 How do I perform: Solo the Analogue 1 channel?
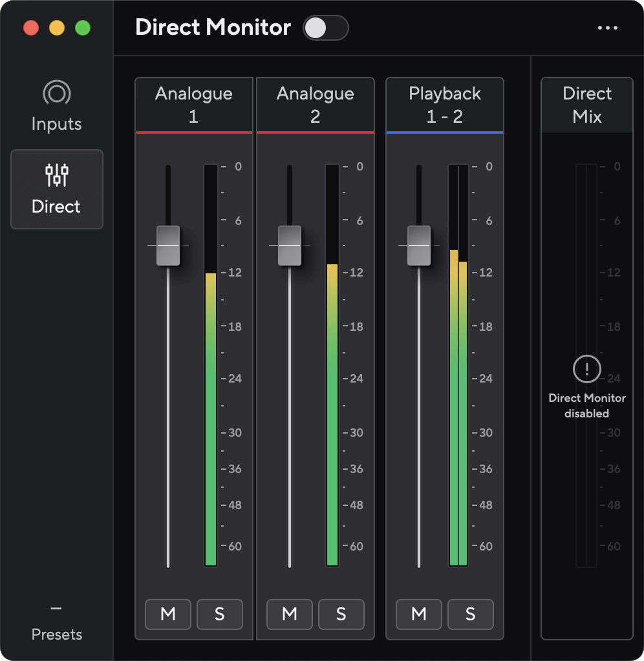click(x=220, y=614)
